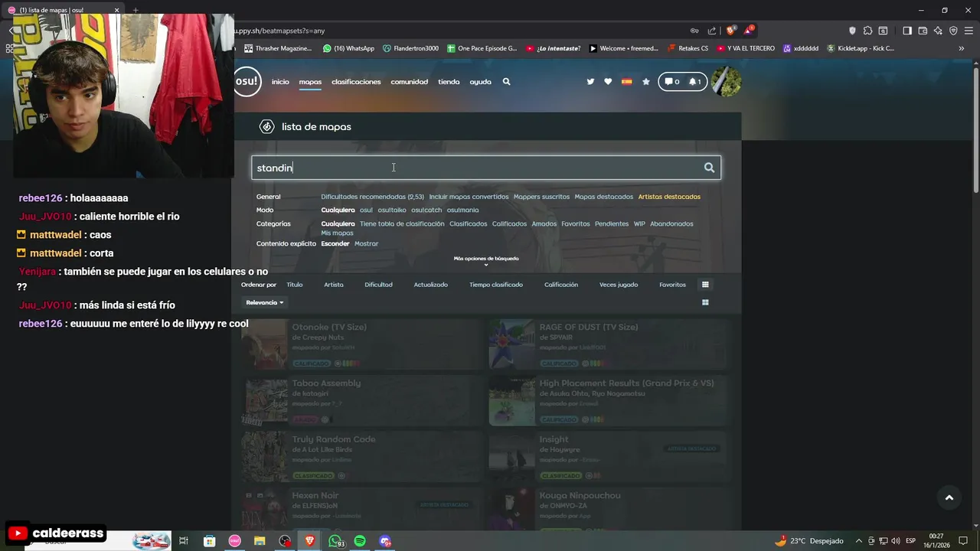Open ayuda navigation item
The height and width of the screenshot is (551, 980).
pos(480,82)
